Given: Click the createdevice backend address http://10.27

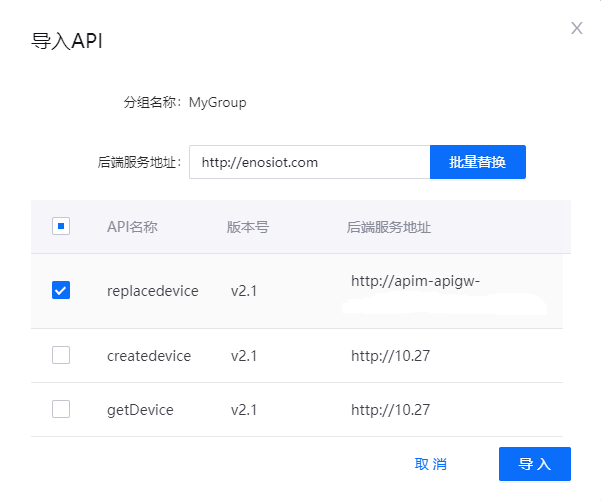Looking at the screenshot, I should pos(390,356).
